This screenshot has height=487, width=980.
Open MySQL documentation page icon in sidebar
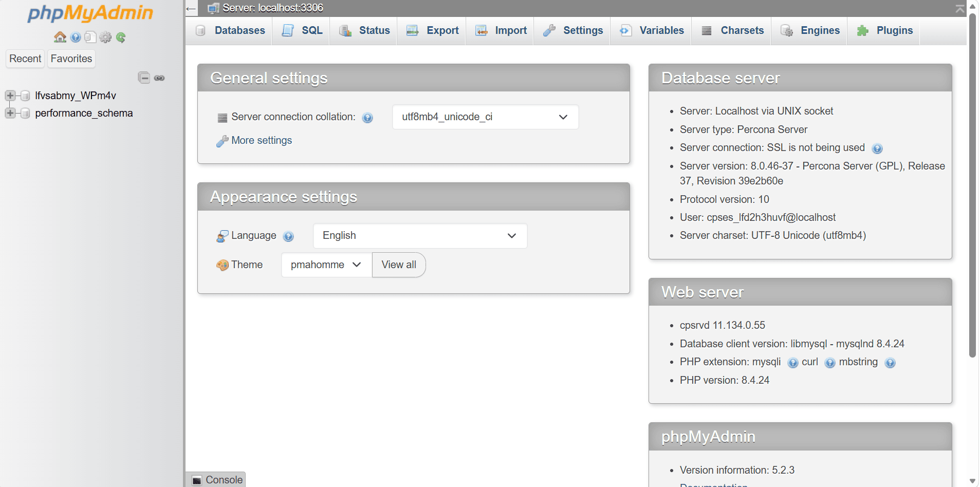90,37
